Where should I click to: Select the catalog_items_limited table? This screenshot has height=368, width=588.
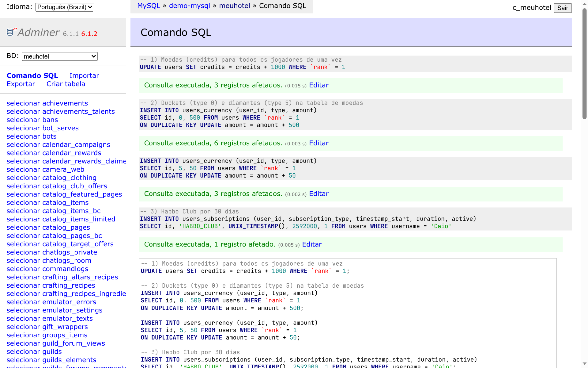[x=61, y=219]
